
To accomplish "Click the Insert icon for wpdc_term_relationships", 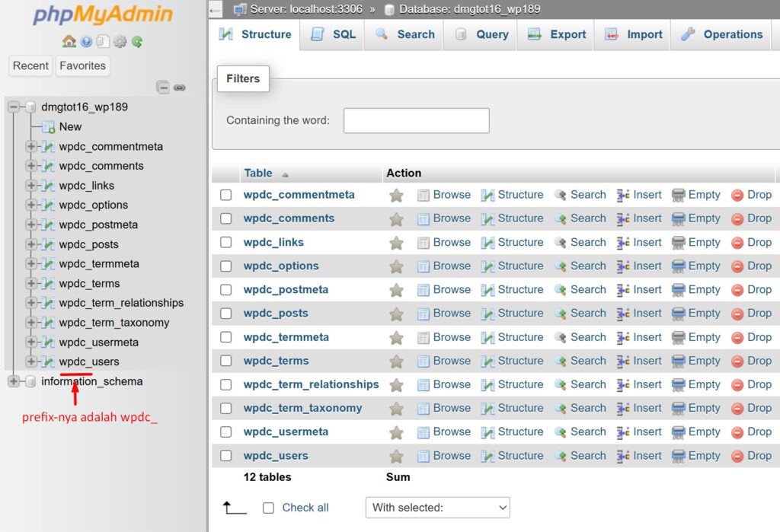I will (x=623, y=385).
